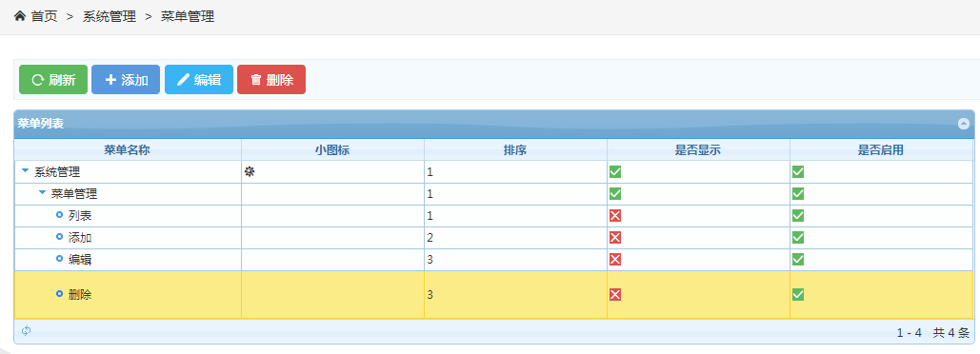The image size is (980, 354).
Task: Toggle 是否启用 checkmark for 系统管理 row
Action: tap(797, 171)
